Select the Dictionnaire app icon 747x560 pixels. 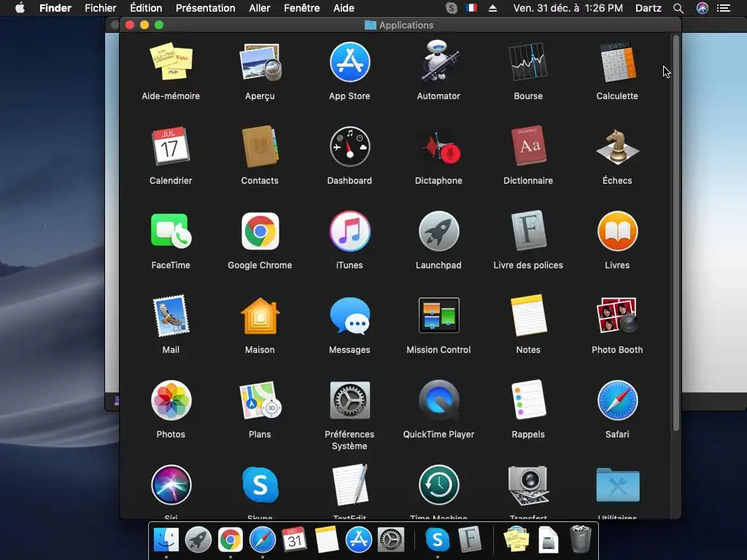pyautogui.click(x=528, y=146)
